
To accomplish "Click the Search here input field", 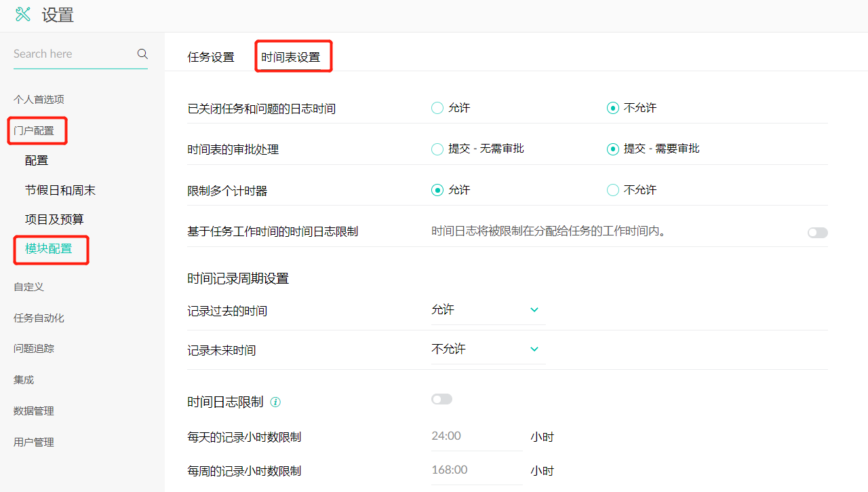I will [71, 54].
